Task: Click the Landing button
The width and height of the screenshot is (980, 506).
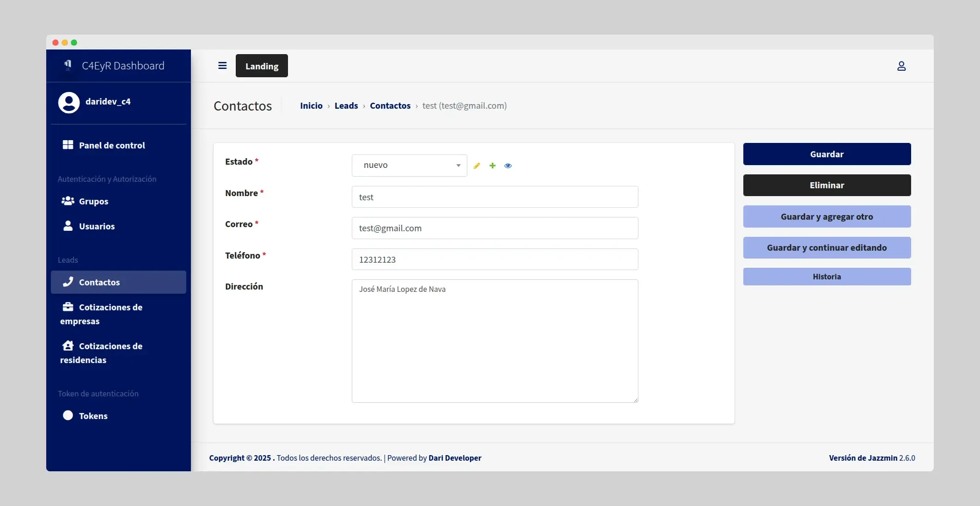Action: pyautogui.click(x=262, y=66)
